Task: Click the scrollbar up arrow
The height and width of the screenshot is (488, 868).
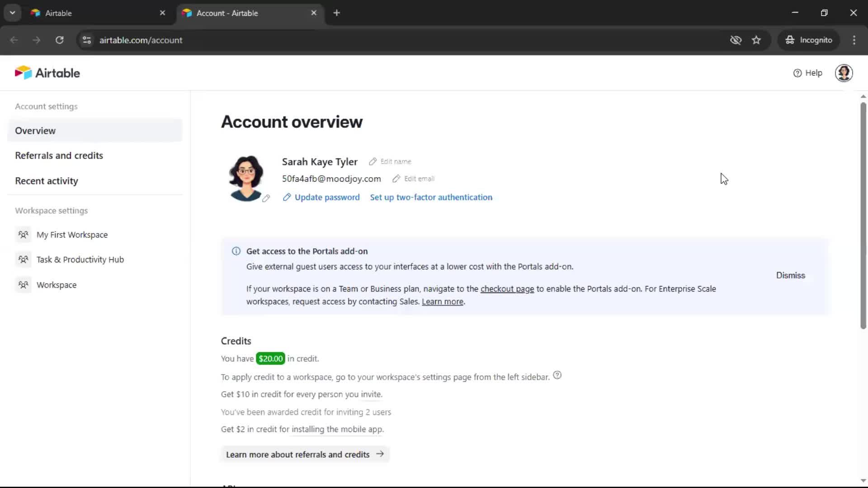Action: (x=863, y=96)
